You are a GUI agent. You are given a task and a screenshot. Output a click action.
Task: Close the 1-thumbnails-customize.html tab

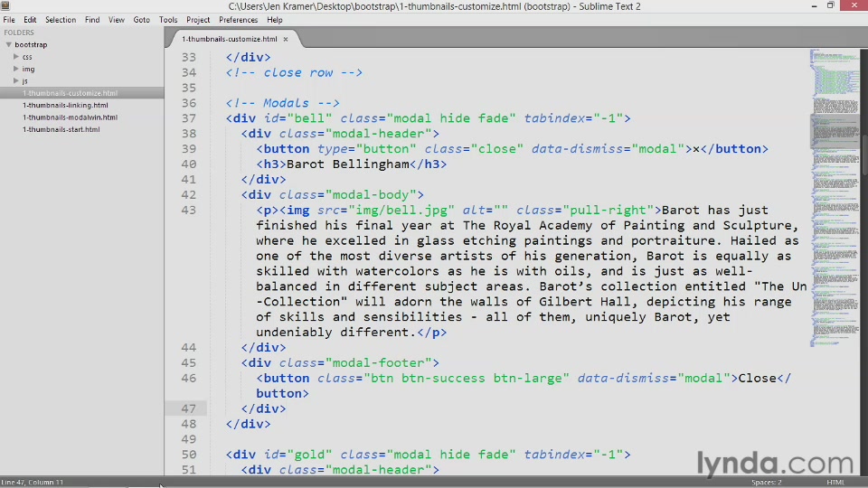pyautogui.click(x=286, y=39)
